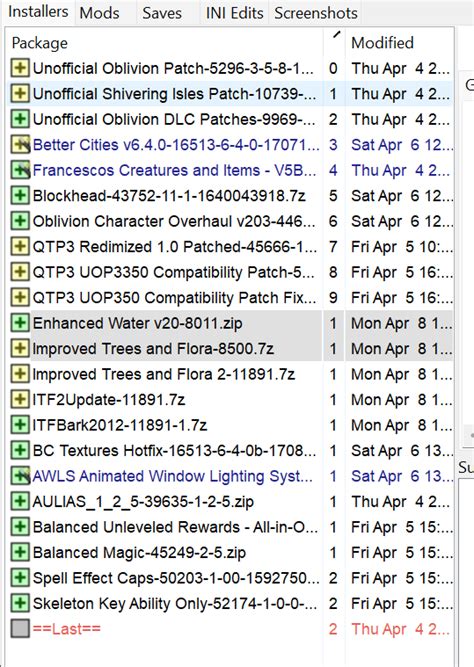
Task: Select Francescos Creatures and Items package name
Action: tap(174, 170)
